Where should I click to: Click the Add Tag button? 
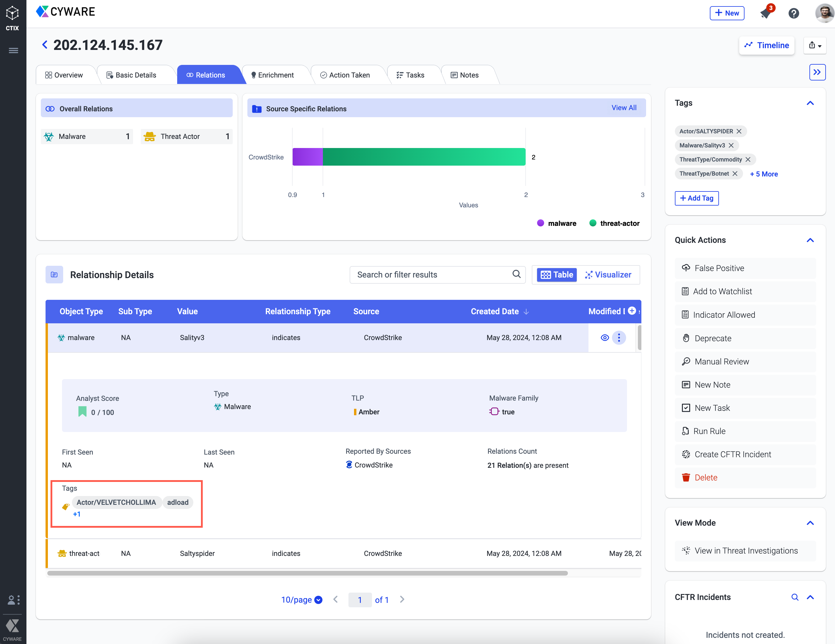[x=696, y=198]
